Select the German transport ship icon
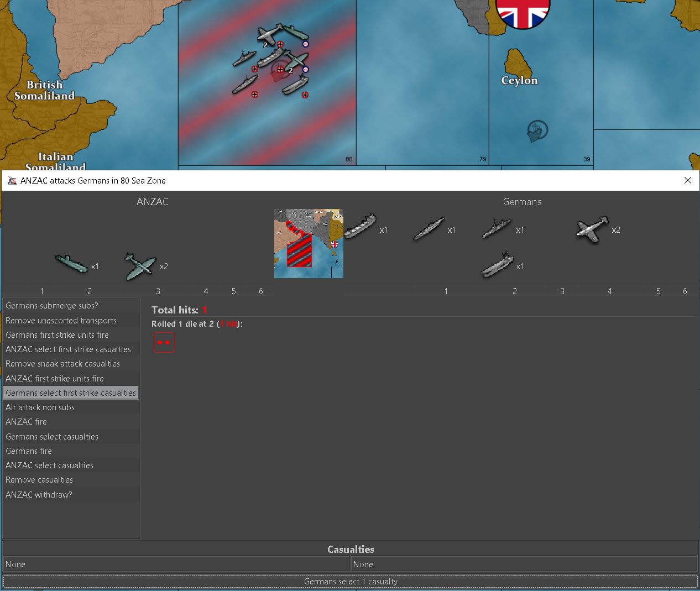This screenshot has width=700, height=591. pyautogui.click(x=360, y=227)
